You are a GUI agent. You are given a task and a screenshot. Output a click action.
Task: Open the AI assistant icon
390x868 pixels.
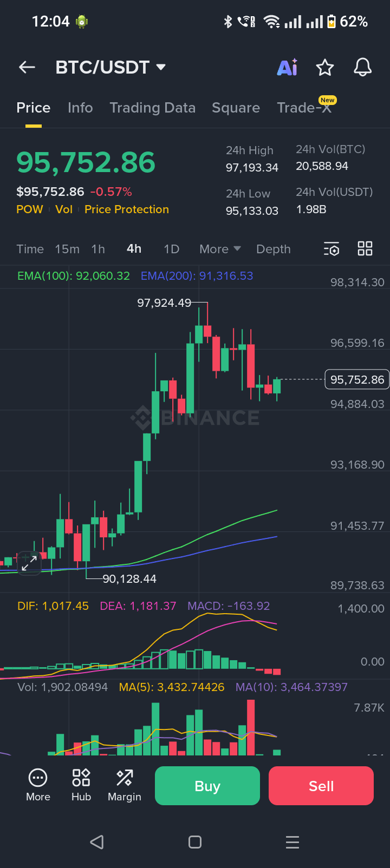click(287, 67)
